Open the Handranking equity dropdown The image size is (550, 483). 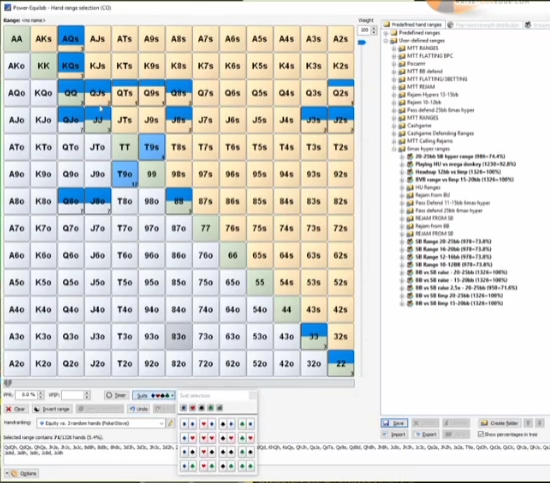point(101,423)
